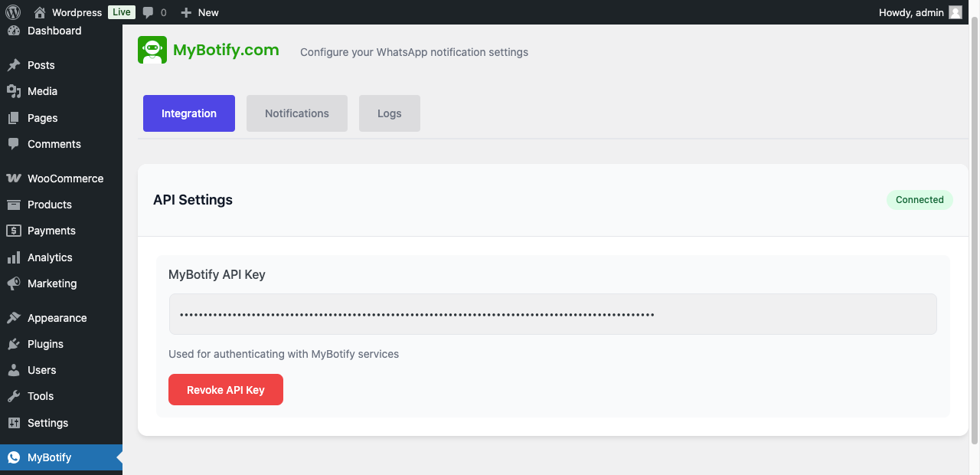
Task: Click the API Settings heading
Action: tap(193, 200)
